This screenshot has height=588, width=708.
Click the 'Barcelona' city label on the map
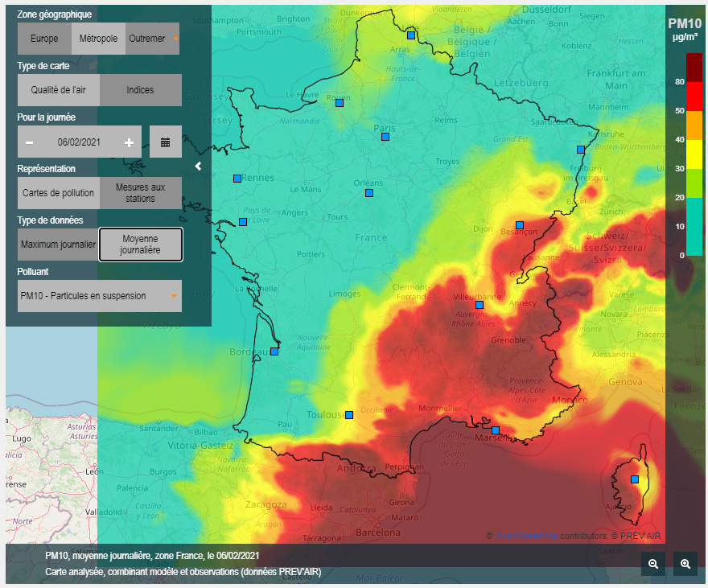(x=378, y=532)
